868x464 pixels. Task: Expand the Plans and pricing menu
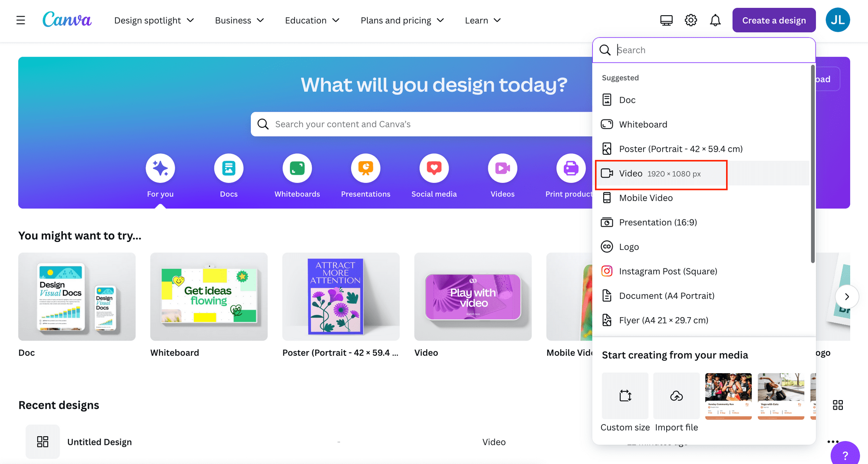click(402, 20)
